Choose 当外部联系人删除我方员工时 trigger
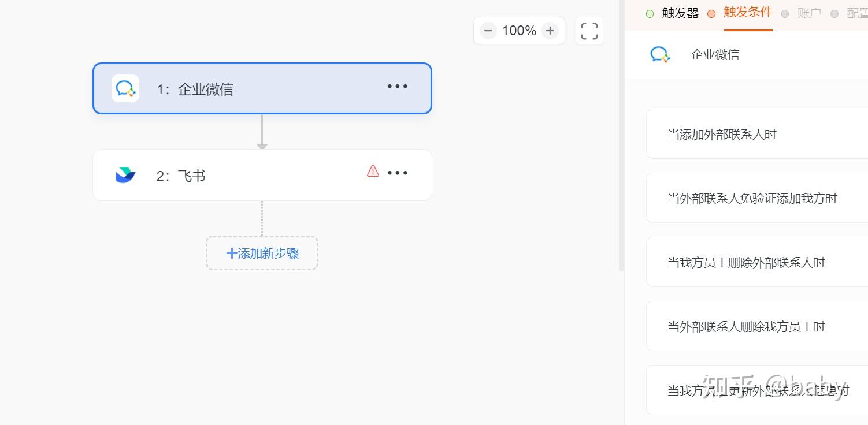Image resolution: width=868 pixels, height=425 pixels. tap(757, 326)
